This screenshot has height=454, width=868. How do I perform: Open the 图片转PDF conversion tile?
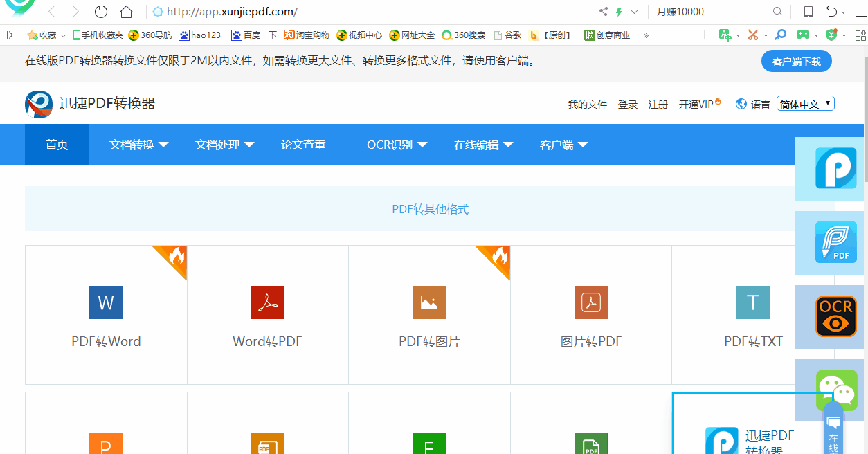[x=591, y=315]
